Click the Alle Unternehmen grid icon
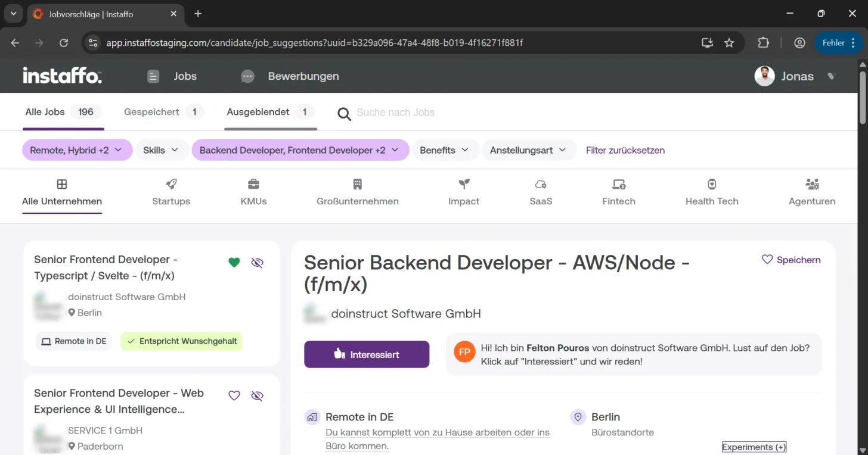 [x=62, y=184]
